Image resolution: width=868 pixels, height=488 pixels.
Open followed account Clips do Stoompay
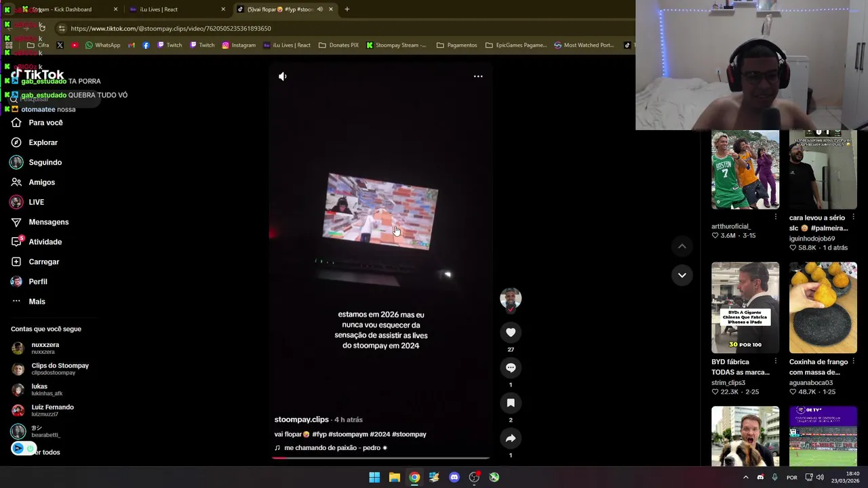point(60,369)
